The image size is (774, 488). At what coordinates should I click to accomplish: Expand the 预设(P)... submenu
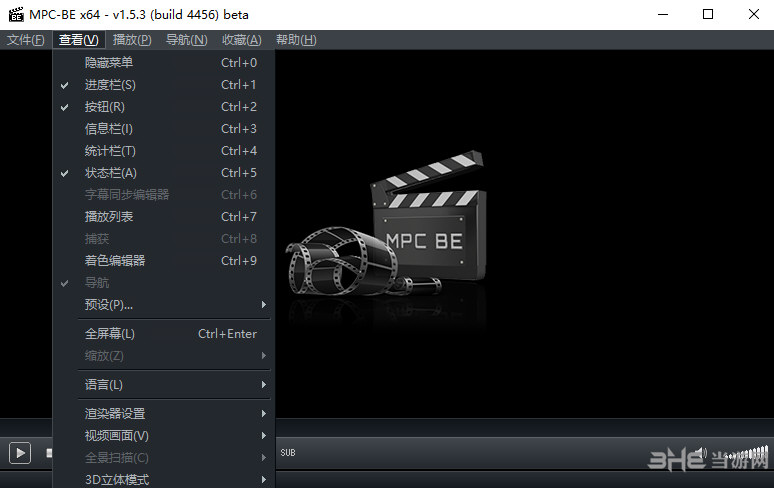coord(164,304)
